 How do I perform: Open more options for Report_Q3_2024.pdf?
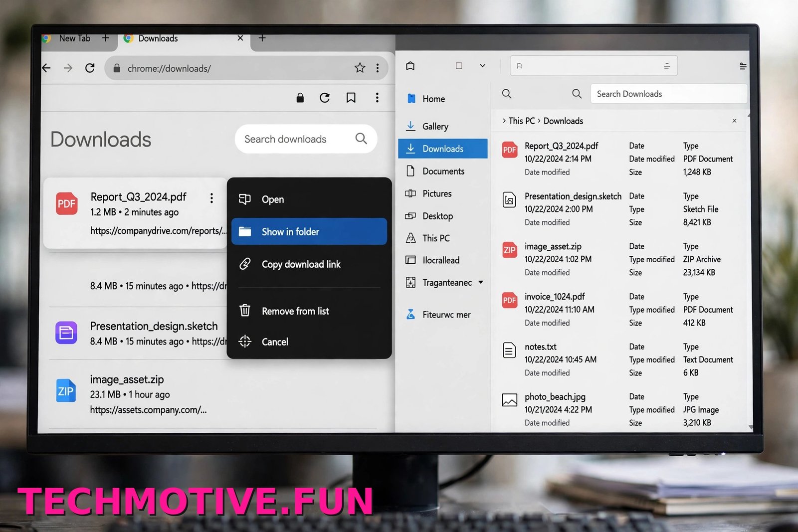point(211,198)
